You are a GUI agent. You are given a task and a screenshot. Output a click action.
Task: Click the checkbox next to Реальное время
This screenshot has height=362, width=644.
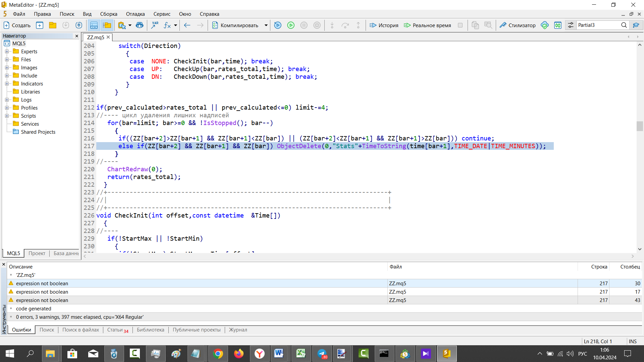(x=460, y=25)
